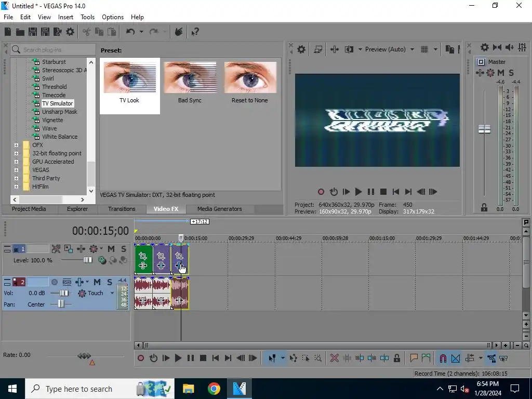The image size is (532, 399).
Task: Click the What's This help icon
Action: [x=195, y=32]
